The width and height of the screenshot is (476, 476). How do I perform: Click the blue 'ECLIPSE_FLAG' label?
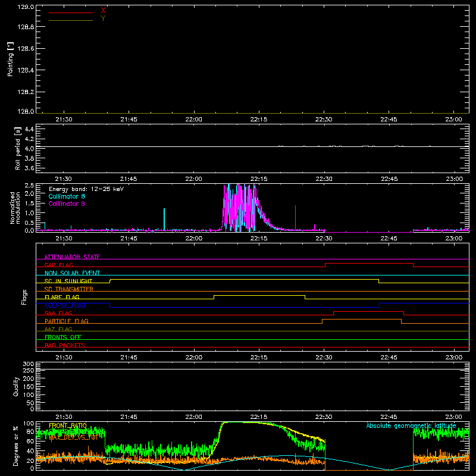65,305
